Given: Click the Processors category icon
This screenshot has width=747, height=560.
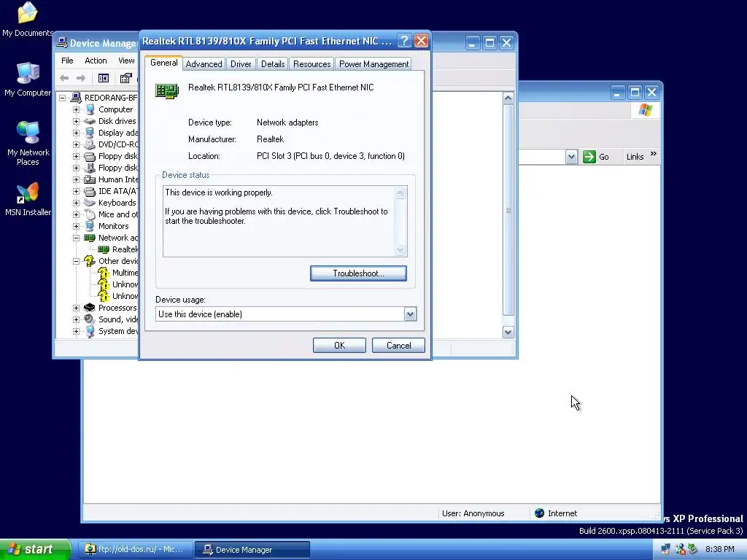Looking at the screenshot, I should 90,308.
